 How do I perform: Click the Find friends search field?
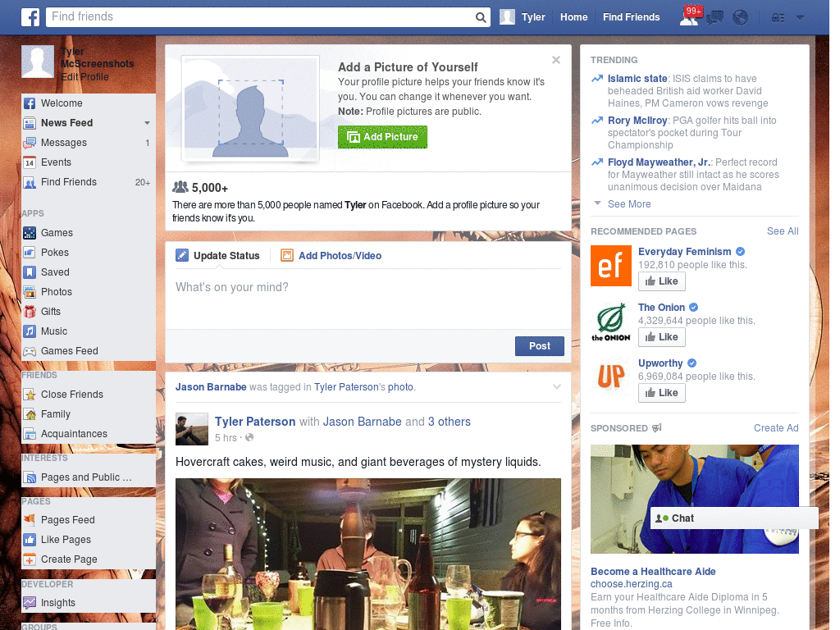(x=262, y=17)
